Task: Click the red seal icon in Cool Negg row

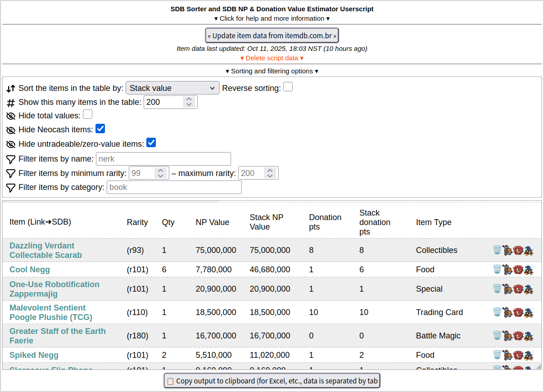Action: [x=518, y=270]
